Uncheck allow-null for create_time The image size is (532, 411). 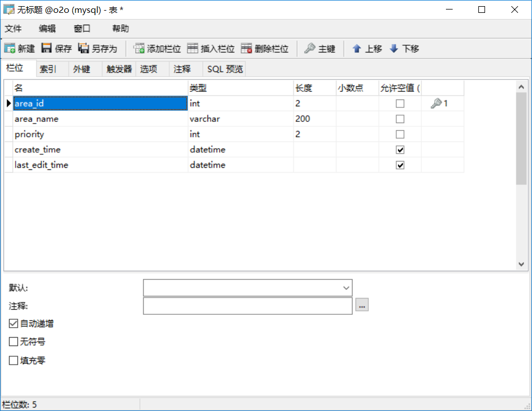click(400, 150)
